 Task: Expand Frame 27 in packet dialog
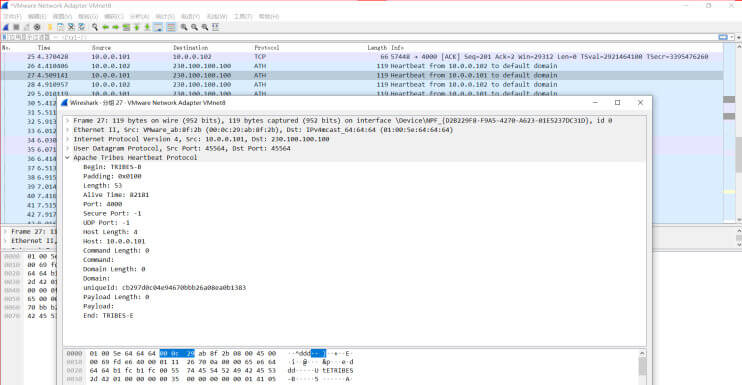pyautogui.click(x=68, y=121)
